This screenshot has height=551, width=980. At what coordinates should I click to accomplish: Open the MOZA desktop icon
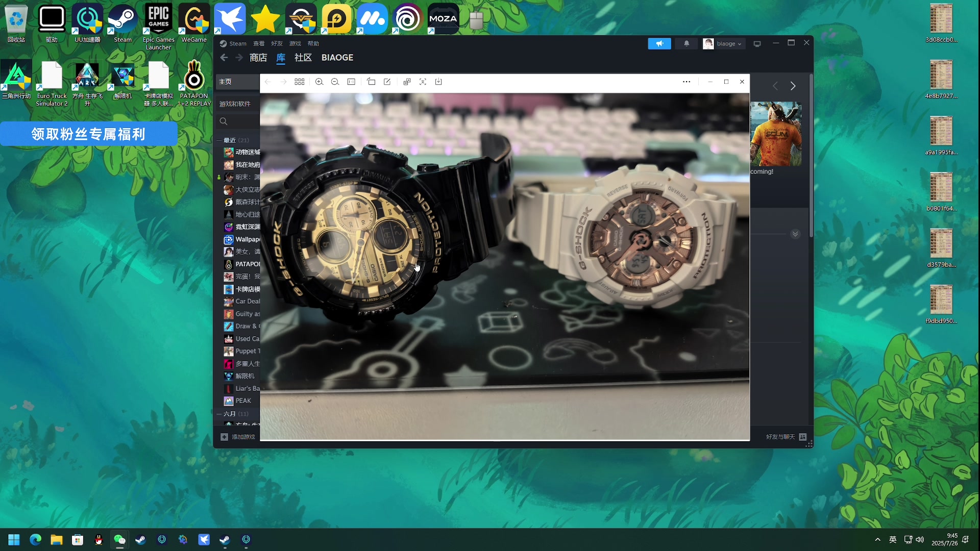[443, 19]
